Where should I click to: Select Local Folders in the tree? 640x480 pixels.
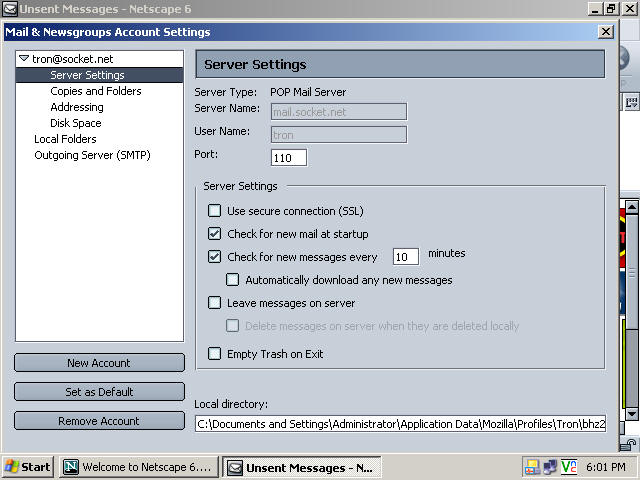point(65,139)
